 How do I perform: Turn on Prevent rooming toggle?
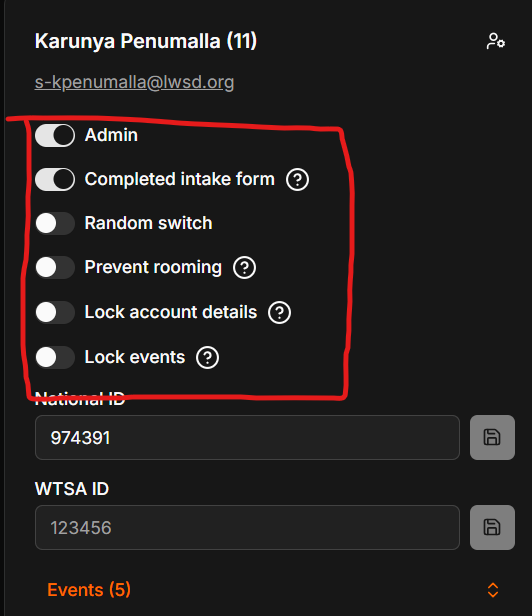tap(55, 268)
